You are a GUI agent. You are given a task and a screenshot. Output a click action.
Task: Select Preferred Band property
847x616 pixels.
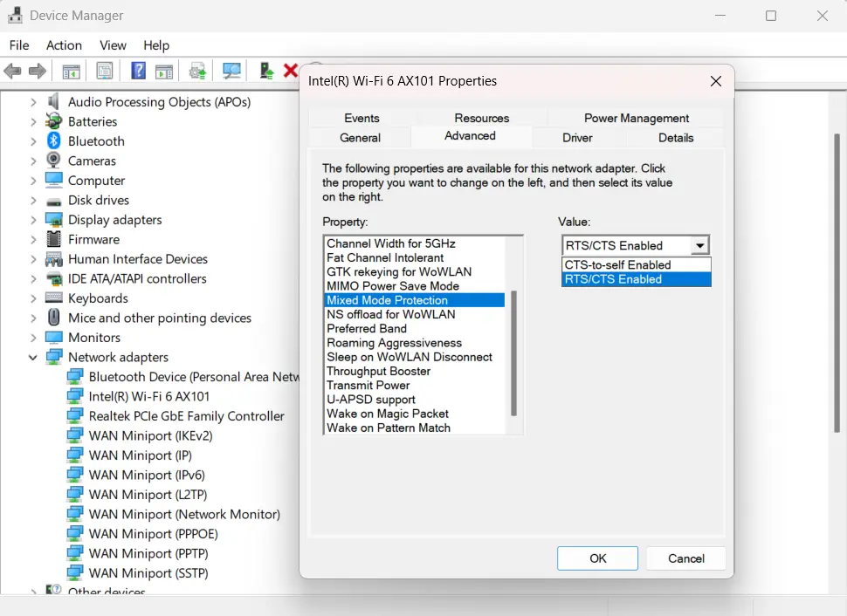tap(415, 328)
